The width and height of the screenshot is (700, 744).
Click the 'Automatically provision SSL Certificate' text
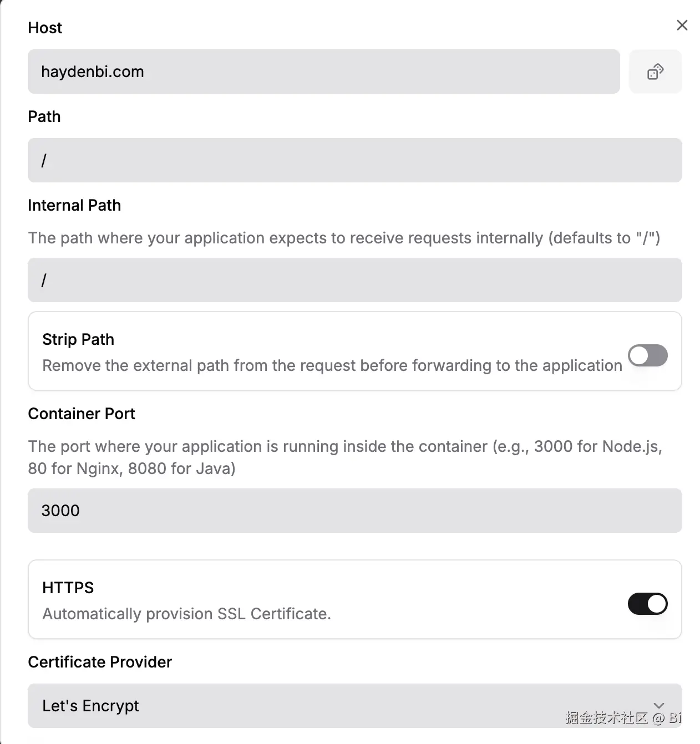pos(186,614)
